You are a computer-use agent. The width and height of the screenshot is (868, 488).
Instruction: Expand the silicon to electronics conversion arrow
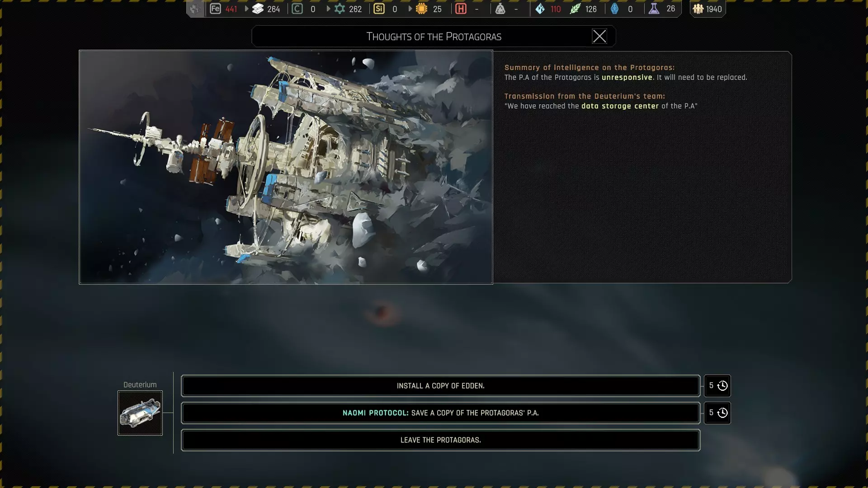410,9
